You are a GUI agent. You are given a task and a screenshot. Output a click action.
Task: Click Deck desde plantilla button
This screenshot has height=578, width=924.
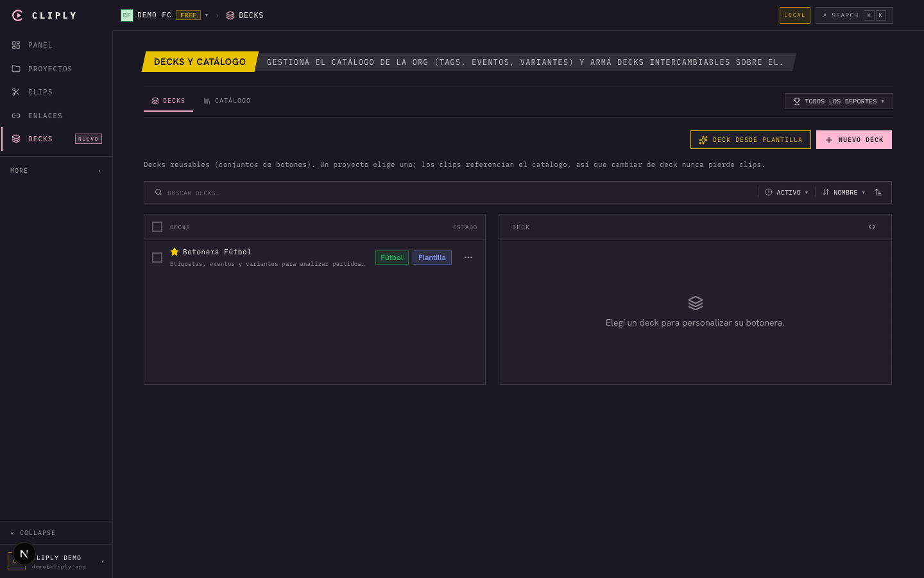click(x=751, y=139)
